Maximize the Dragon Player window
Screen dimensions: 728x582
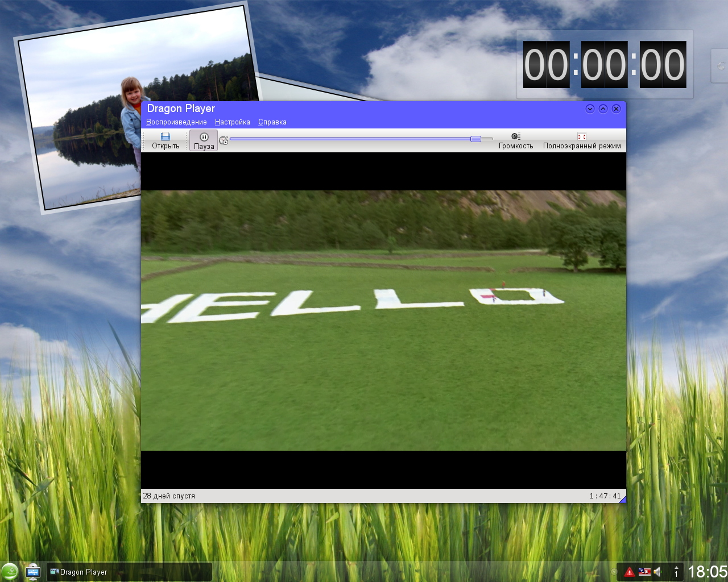[x=603, y=109]
